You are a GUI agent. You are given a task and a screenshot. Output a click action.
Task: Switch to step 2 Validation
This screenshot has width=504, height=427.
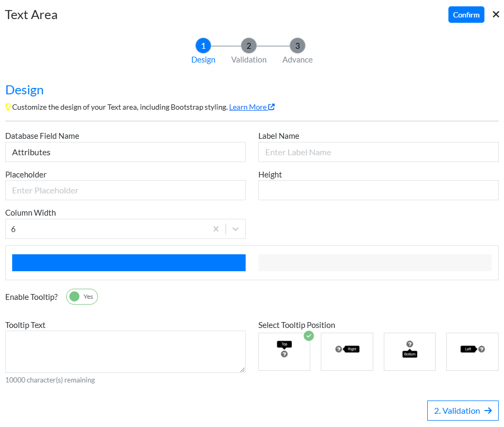(x=249, y=46)
